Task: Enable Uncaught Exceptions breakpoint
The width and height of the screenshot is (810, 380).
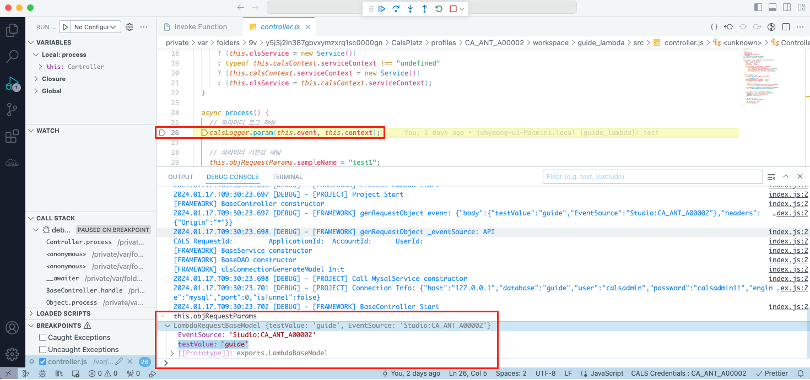Action: 43,350
